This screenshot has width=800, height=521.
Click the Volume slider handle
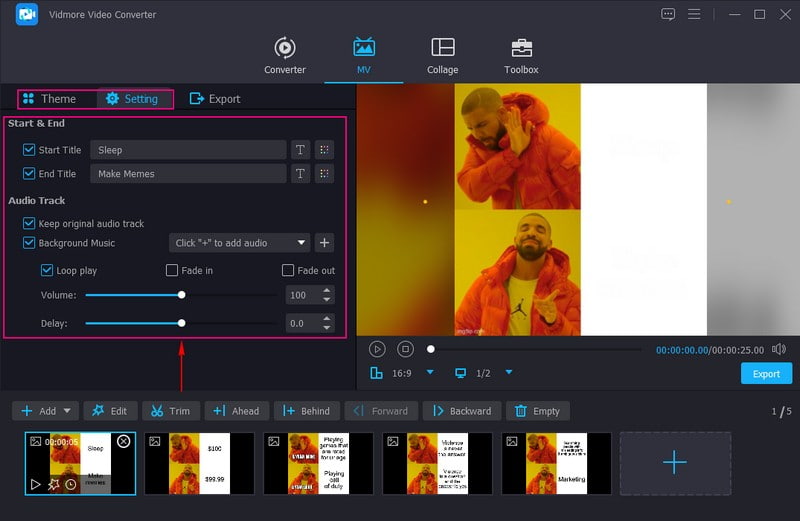(x=181, y=295)
